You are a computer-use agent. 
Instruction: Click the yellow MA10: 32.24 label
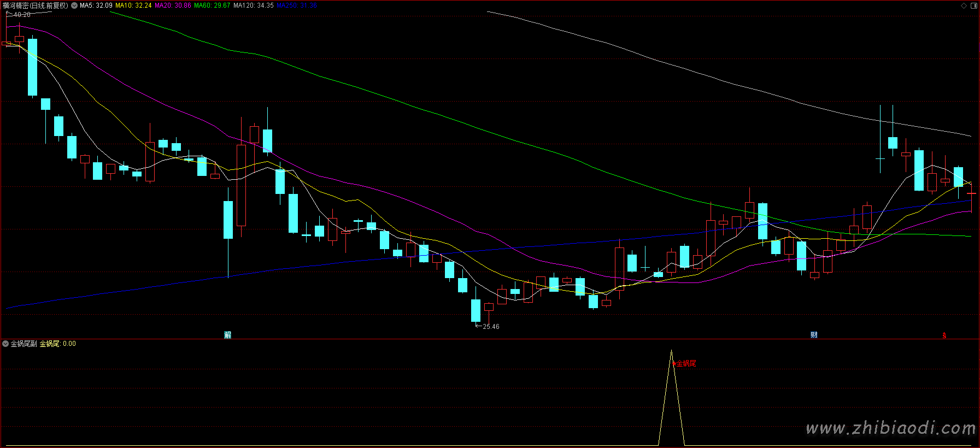pos(133,5)
